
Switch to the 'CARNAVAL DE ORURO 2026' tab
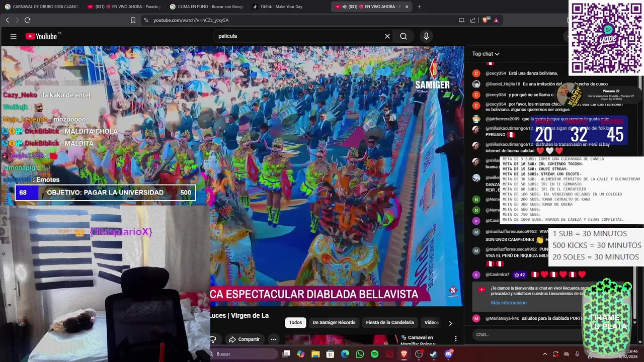[42, 7]
